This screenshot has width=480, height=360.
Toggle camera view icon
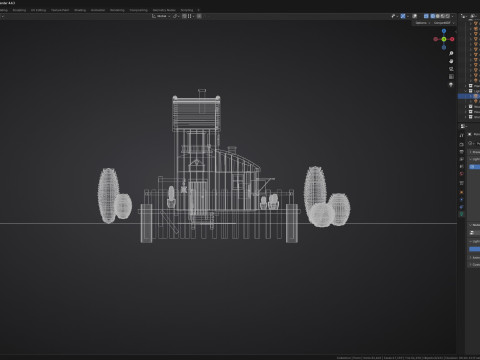tap(451, 69)
